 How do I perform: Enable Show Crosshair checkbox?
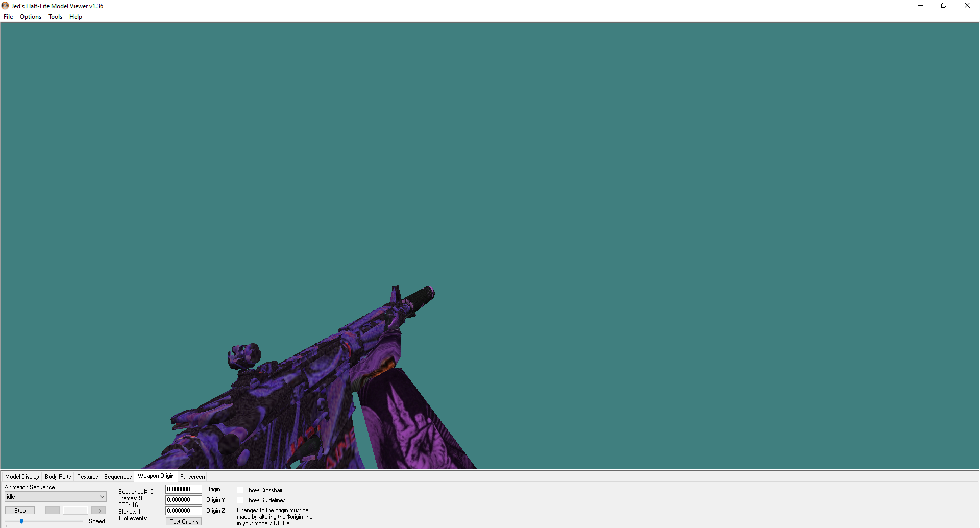[240, 490]
